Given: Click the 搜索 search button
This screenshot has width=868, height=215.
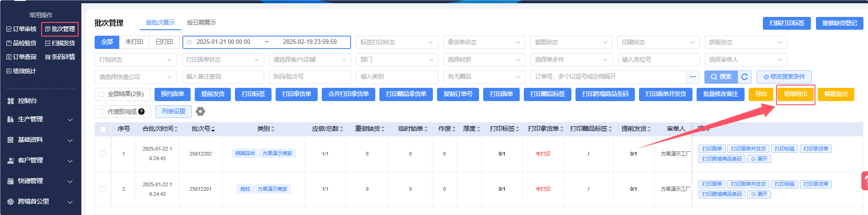Looking at the screenshot, I should pos(721,77).
